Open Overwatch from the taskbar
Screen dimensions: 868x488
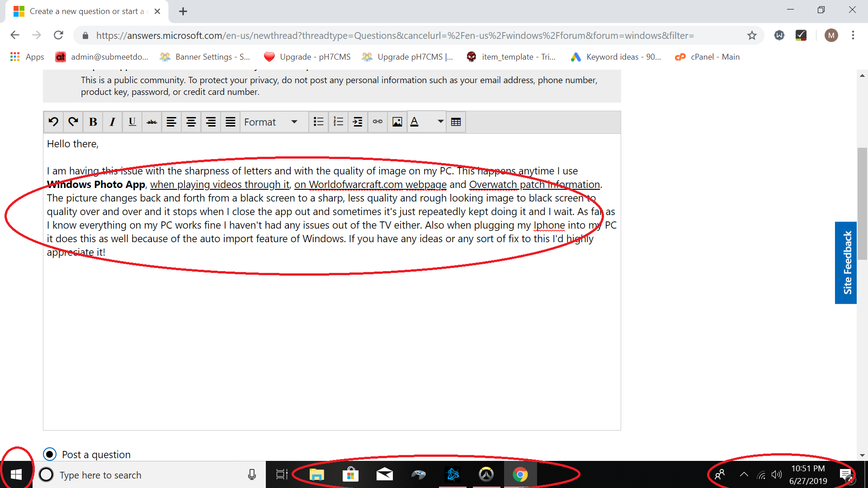(486, 474)
